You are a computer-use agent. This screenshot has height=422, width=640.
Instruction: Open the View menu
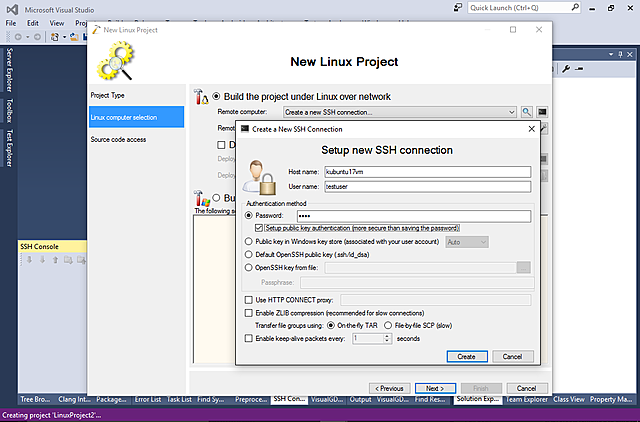tap(57, 23)
